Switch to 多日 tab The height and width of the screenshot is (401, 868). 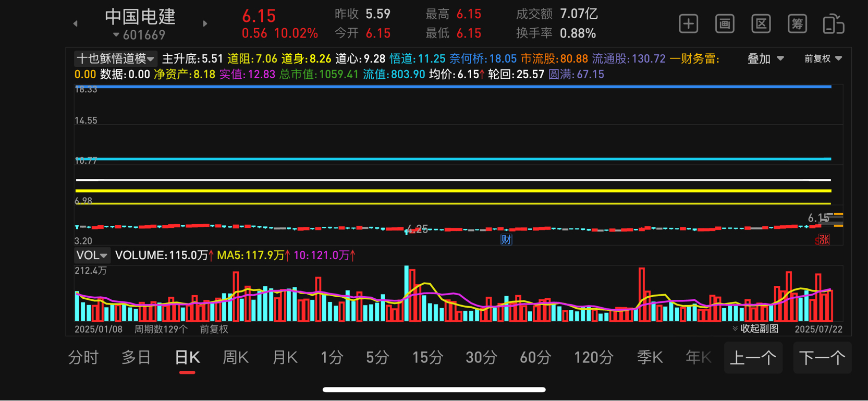click(136, 358)
